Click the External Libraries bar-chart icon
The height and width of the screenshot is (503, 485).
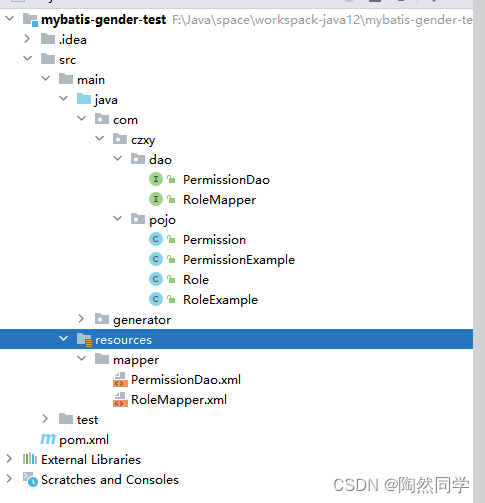click(30, 459)
